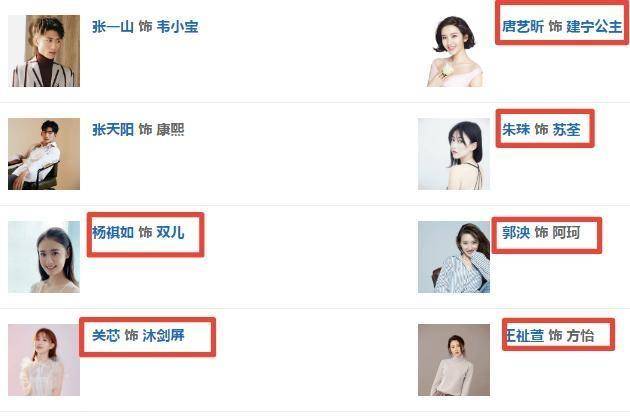The height and width of the screenshot is (416, 630).
Task: Select the 唐艺昕 portrait photo
Action: [454, 51]
